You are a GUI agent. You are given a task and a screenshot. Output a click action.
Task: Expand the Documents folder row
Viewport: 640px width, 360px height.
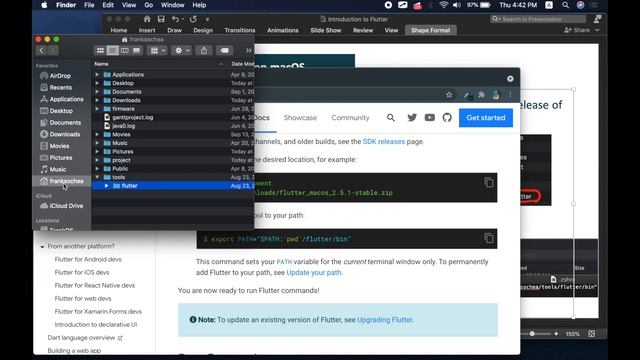97,92
